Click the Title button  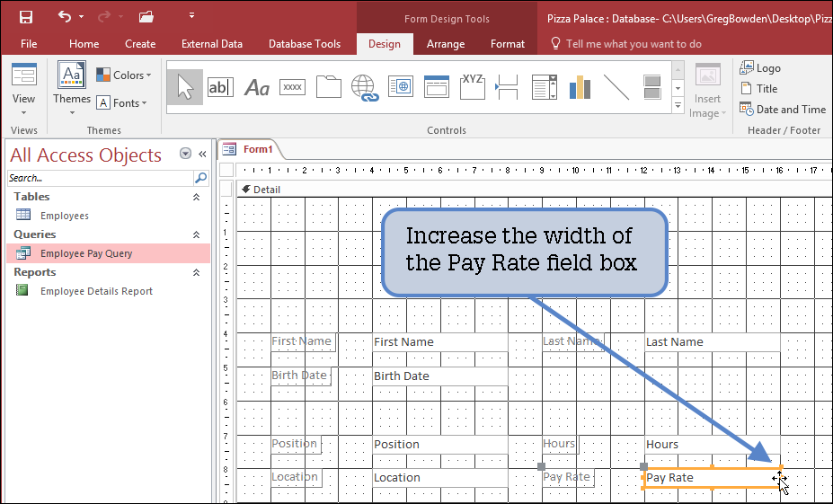point(758,89)
